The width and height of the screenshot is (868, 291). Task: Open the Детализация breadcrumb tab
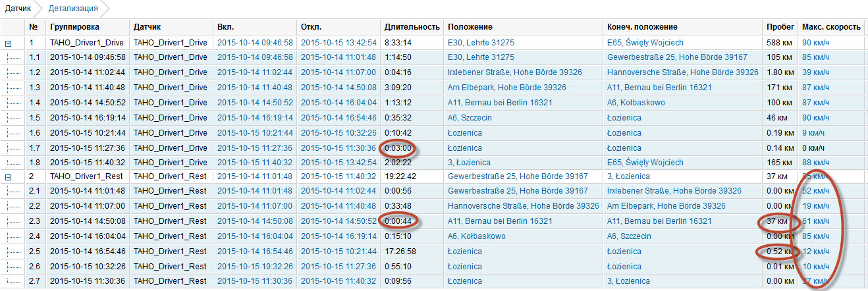tap(73, 9)
